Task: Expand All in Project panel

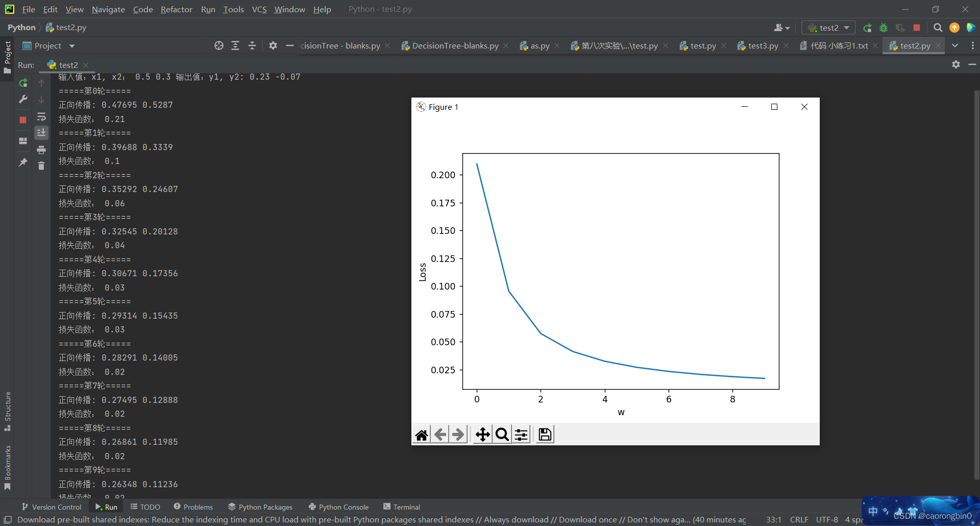Action: coord(235,45)
